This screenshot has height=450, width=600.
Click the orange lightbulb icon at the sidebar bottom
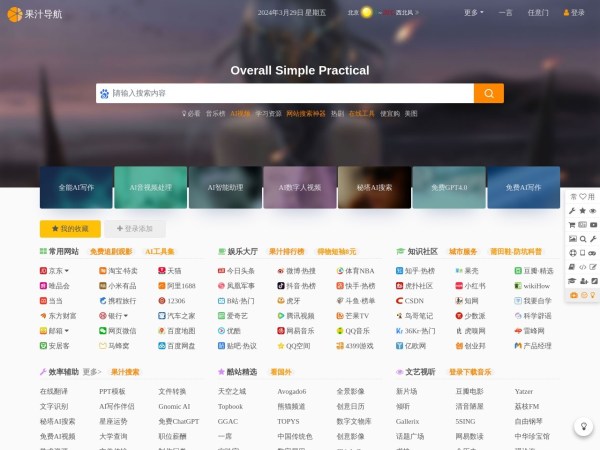pos(593,295)
